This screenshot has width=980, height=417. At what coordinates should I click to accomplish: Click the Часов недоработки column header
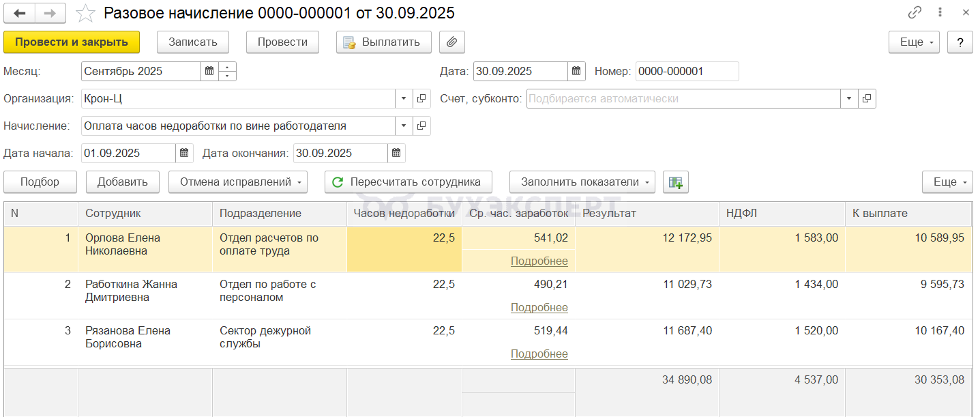click(404, 214)
